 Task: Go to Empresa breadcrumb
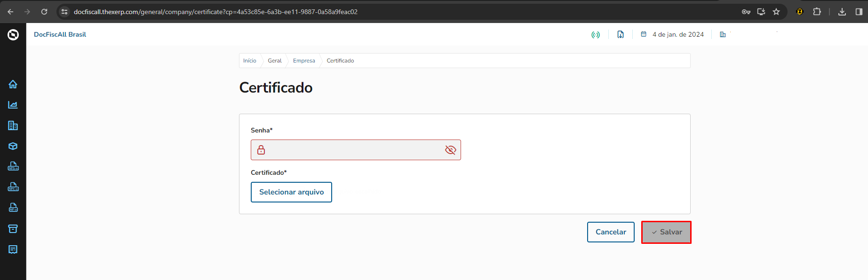tap(304, 61)
